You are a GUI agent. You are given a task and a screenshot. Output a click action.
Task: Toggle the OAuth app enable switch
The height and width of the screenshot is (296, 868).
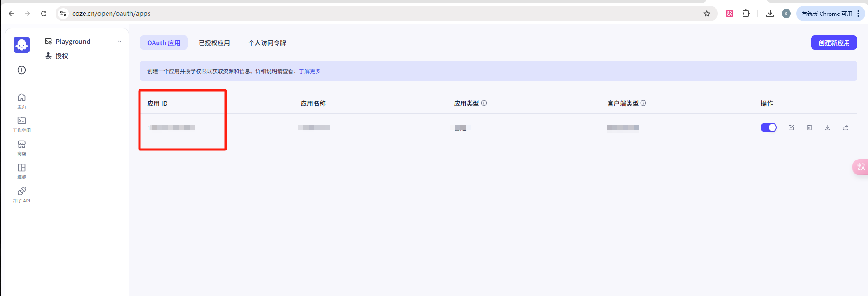769,127
